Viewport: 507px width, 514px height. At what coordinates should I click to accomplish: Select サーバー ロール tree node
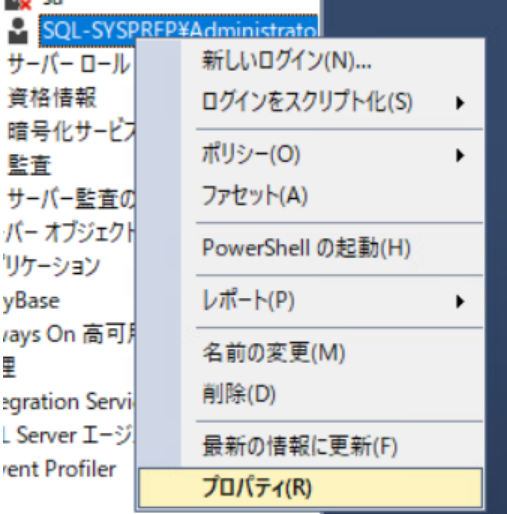click(x=68, y=64)
